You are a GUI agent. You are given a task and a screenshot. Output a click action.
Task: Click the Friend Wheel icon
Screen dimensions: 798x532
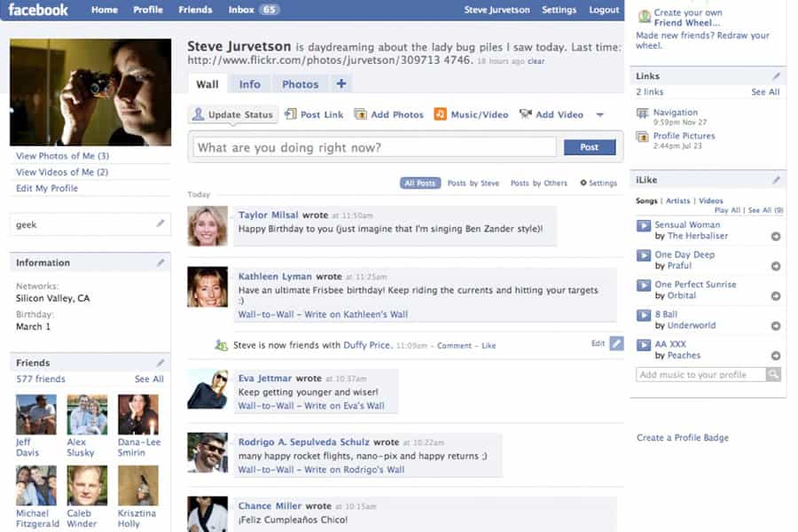click(645, 16)
